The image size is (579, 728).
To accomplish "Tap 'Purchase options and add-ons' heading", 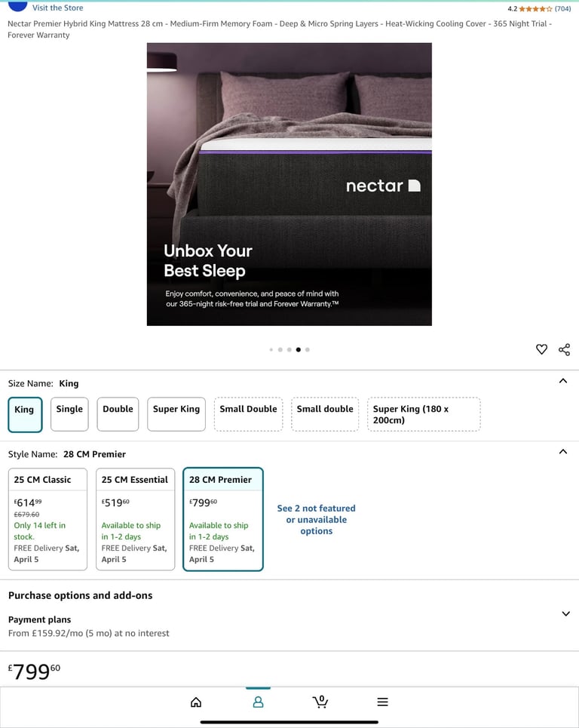I will tap(80, 596).
